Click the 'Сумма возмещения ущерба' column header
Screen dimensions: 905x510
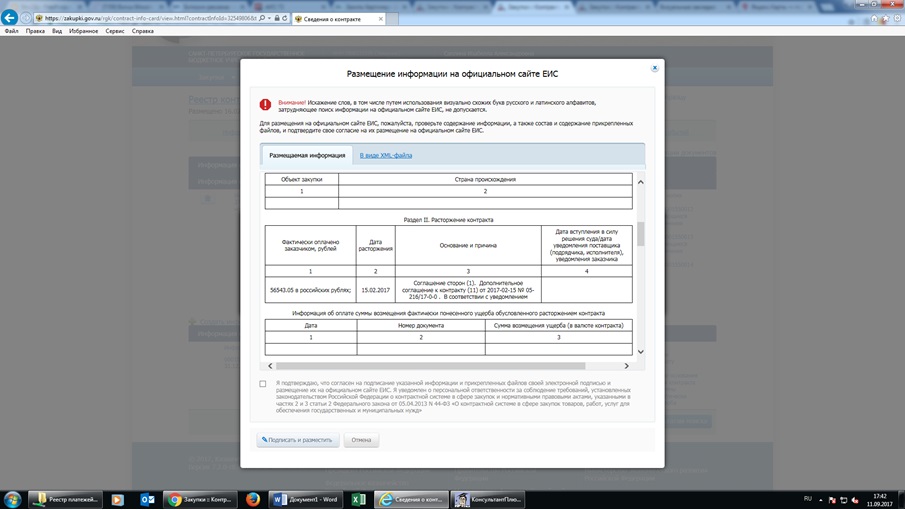559,325
